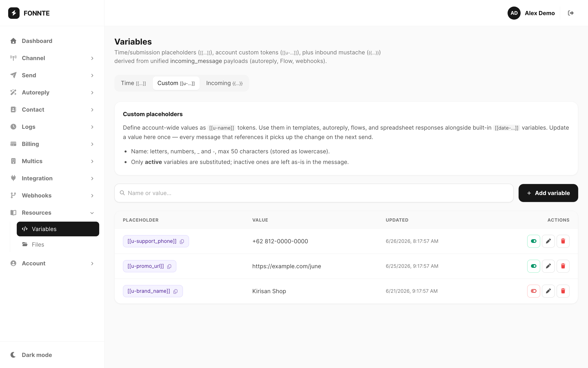Click the Autoreply magic wand icon
Viewport: 588px width, 368px height.
coord(13,92)
